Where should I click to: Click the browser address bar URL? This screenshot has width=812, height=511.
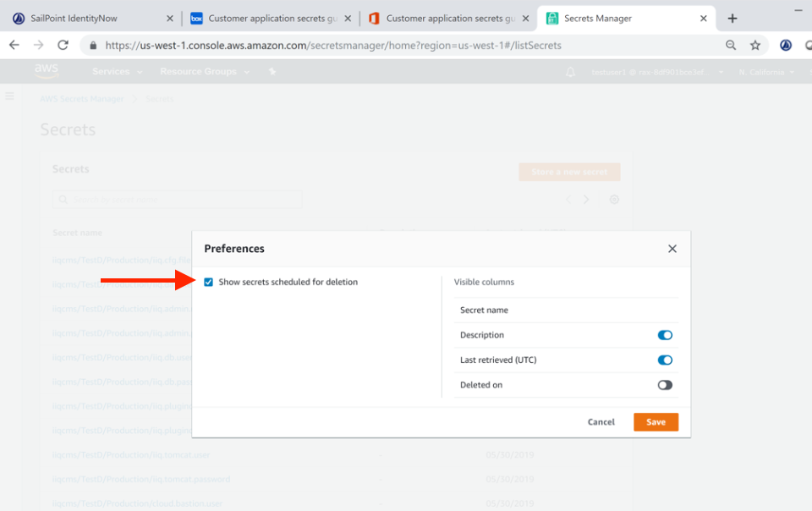[x=333, y=46]
